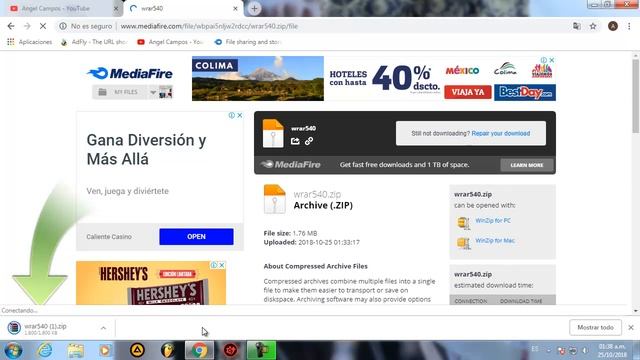640x360 pixels.
Task: Click the account avatar beside MY FILES
Action: (x=166, y=92)
